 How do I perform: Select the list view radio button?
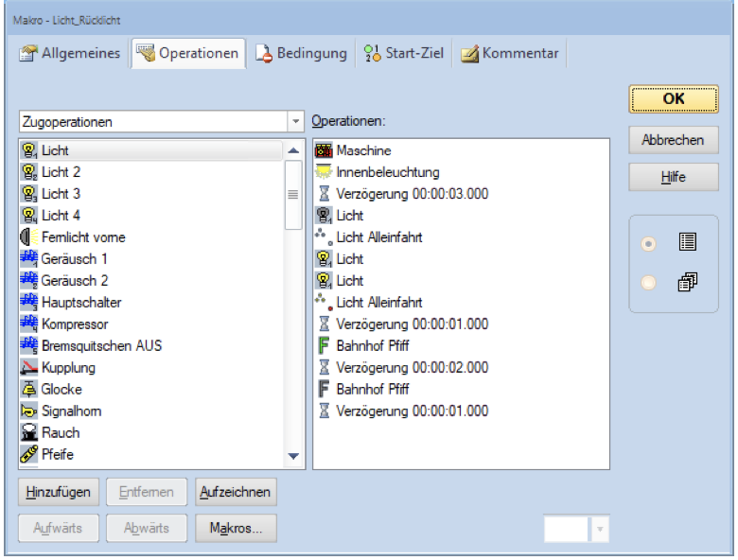coord(648,244)
